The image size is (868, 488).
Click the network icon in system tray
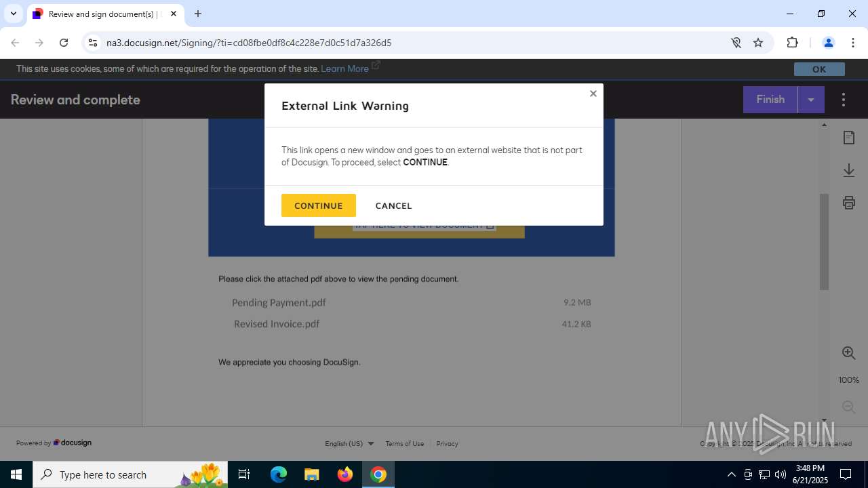(x=764, y=474)
